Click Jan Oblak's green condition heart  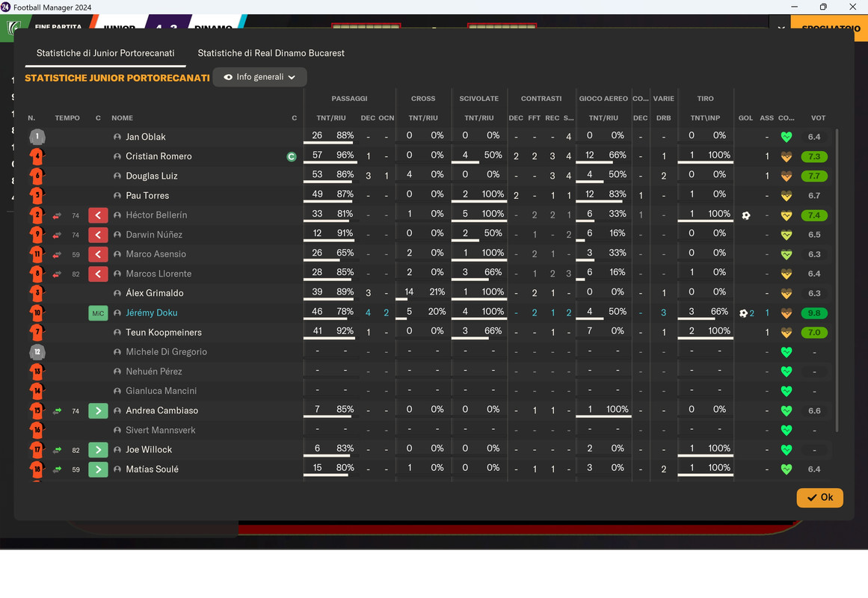786,137
